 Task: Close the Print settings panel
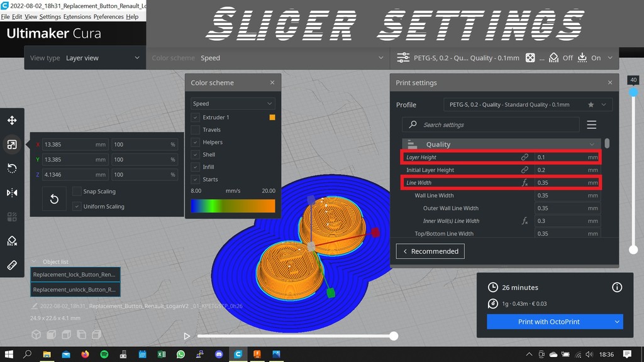coord(610,82)
